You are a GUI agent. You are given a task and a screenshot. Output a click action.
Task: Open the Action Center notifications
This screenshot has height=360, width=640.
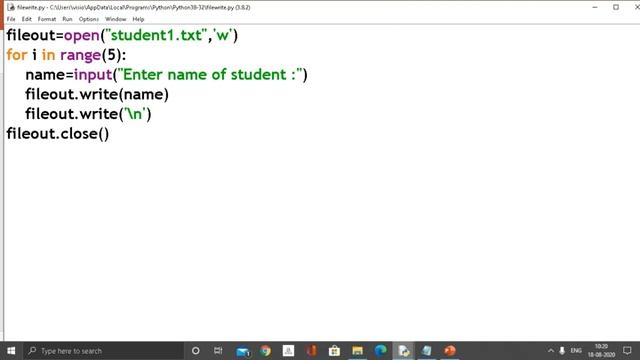627,351
